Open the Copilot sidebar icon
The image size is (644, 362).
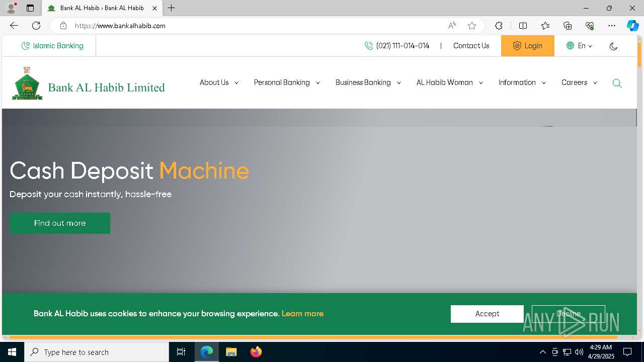632,26
